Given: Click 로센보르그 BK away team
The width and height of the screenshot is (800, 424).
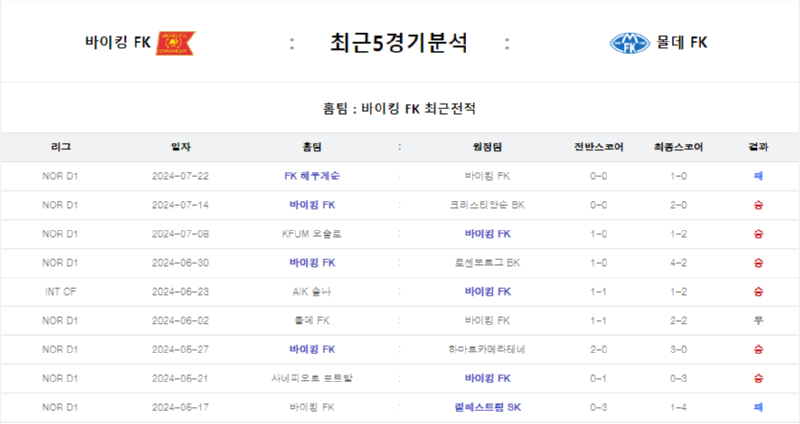Looking at the screenshot, I should (487, 263).
